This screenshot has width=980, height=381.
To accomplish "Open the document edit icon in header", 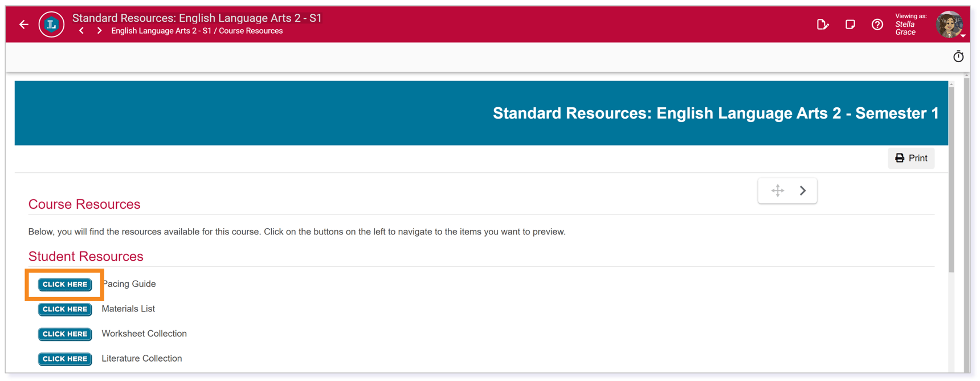I will (x=822, y=25).
